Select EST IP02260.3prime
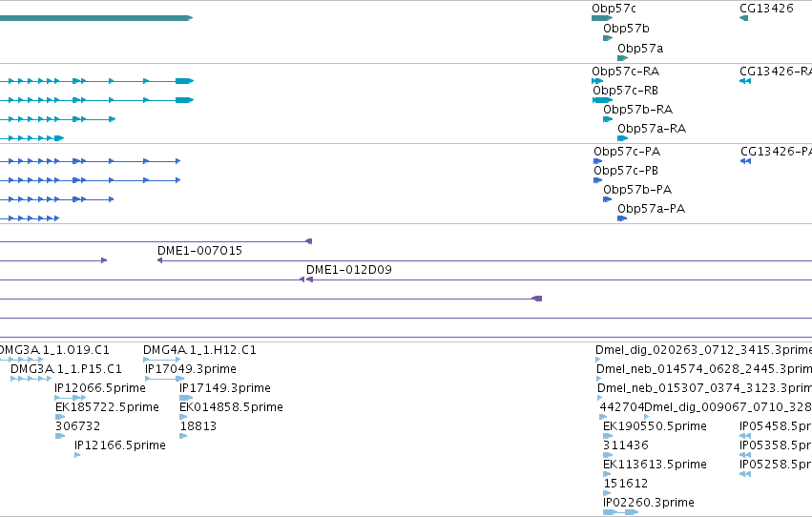This screenshot has height=517, width=812. pos(649,504)
